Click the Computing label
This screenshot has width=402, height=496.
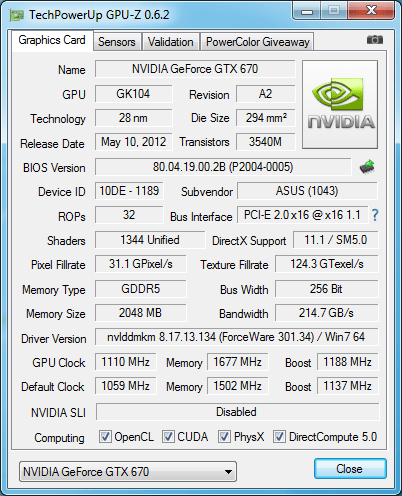tap(59, 438)
